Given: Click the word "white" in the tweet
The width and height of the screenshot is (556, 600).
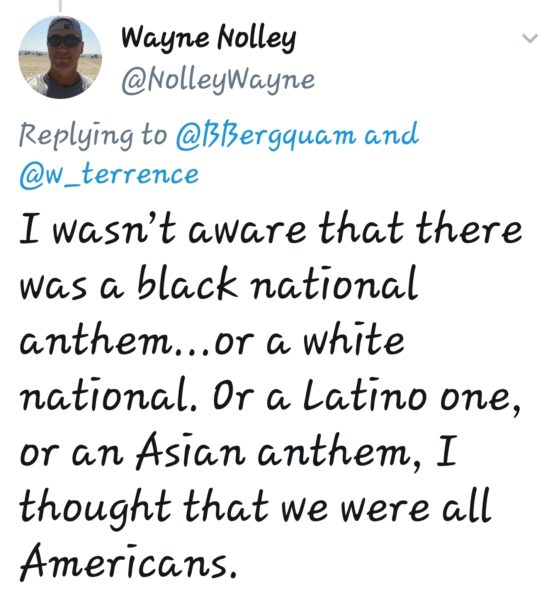Looking at the screenshot, I should pyautogui.click(x=354, y=339).
